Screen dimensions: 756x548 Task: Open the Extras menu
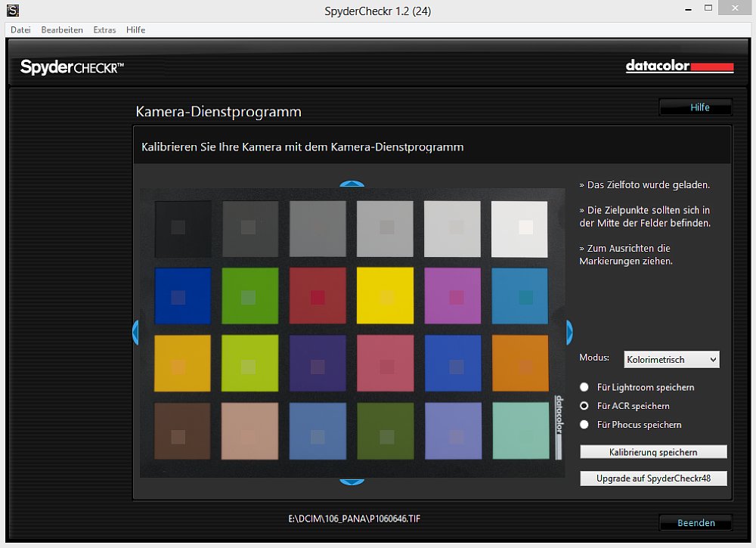pos(104,30)
